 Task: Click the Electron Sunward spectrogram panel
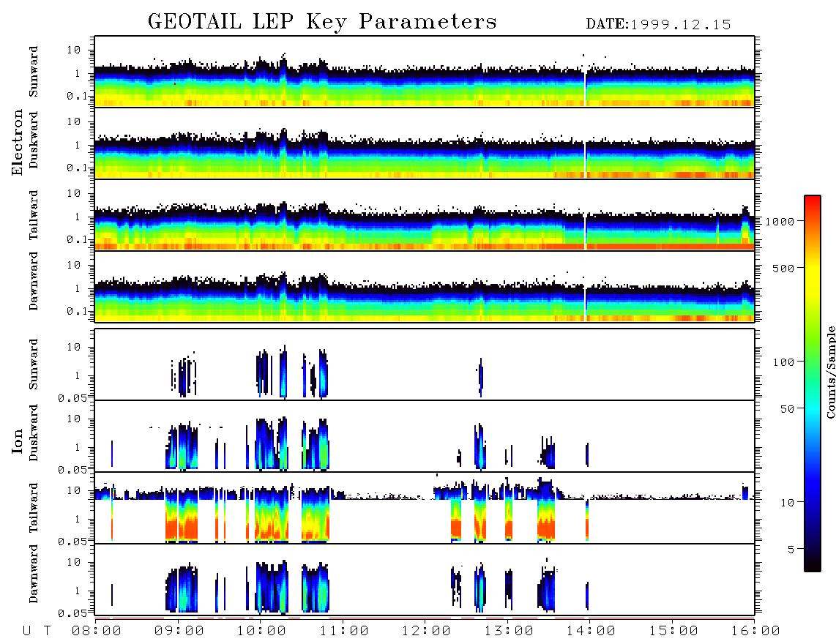coord(425,72)
